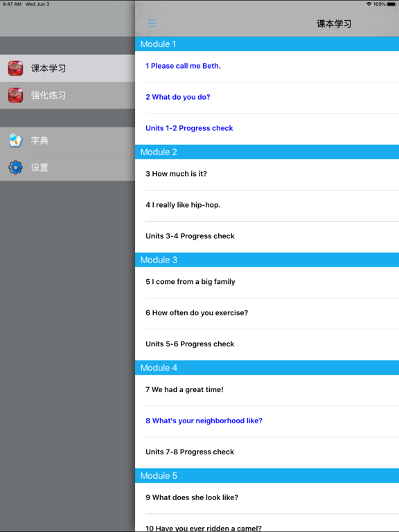399x532 pixels.
Task: Click the 设置 gear icon
Action: [x=16, y=167]
